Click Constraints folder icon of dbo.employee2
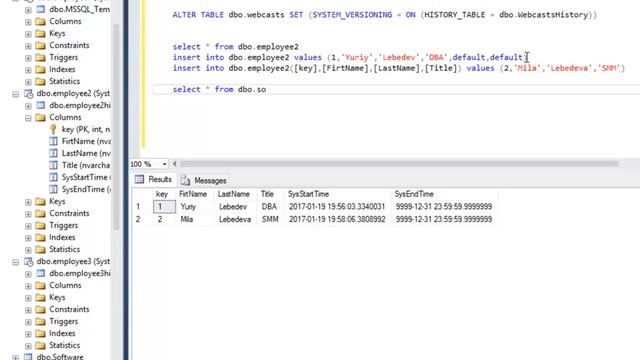The height and width of the screenshot is (360, 640). click(x=40, y=213)
